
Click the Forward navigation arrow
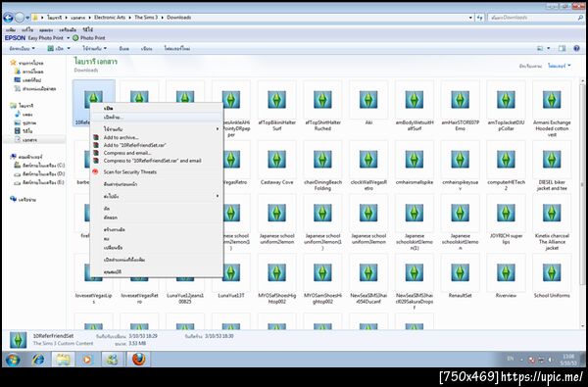pyautogui.click(x=20, y=18)
